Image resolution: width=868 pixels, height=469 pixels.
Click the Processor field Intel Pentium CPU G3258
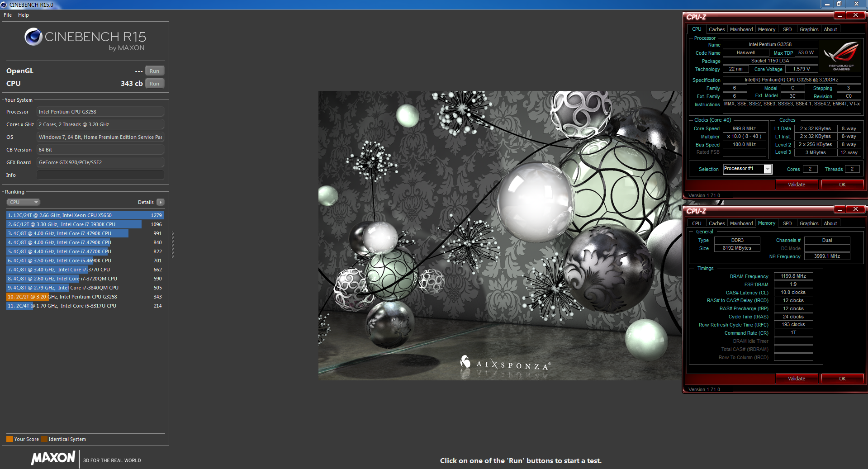click(100, 112)
